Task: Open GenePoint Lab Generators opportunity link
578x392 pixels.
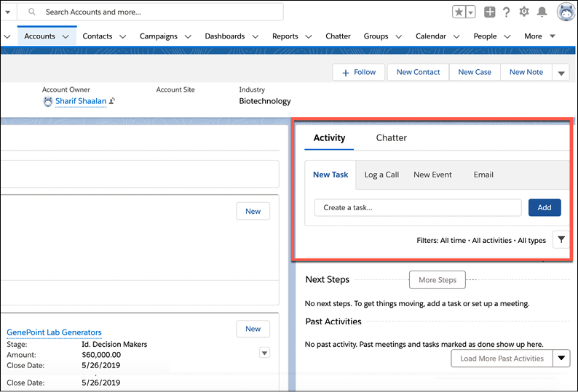Action: pos(54,332)
